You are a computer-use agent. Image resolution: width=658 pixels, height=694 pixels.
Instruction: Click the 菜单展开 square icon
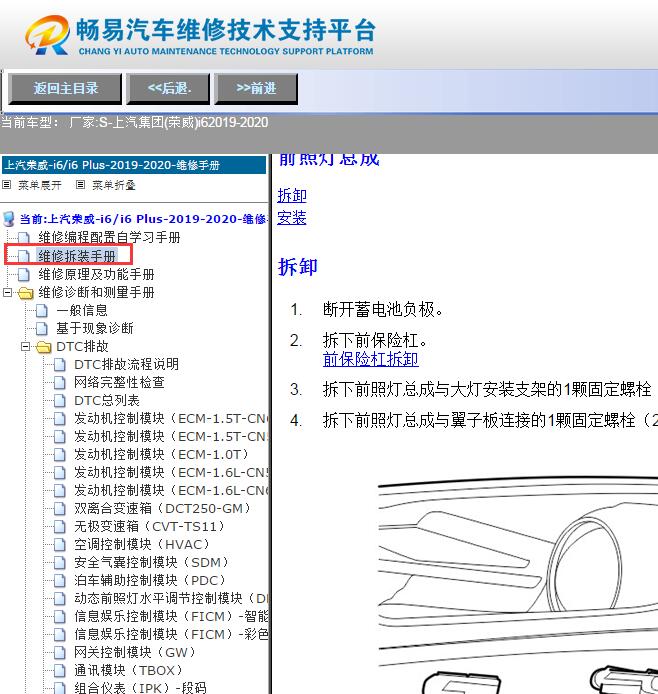click(6, 185)
